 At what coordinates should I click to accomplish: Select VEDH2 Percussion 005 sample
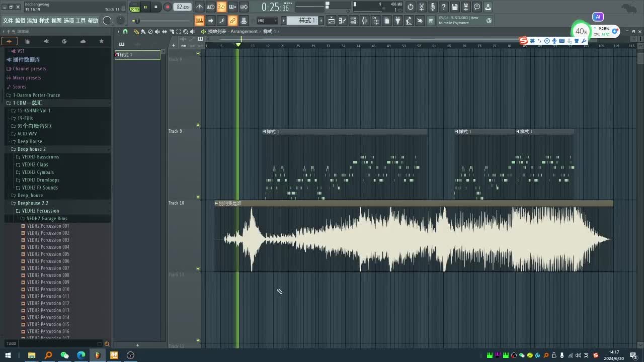(x=48, y=254)
